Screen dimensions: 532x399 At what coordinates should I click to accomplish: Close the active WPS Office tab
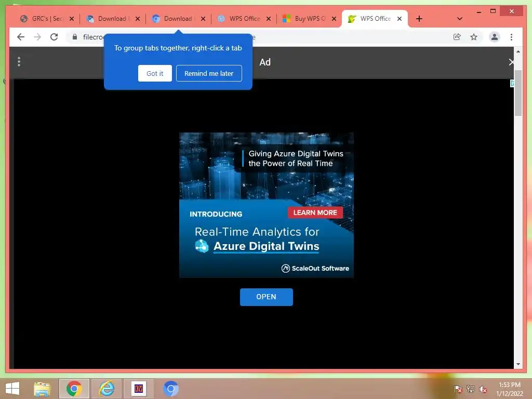pos(400,19)
